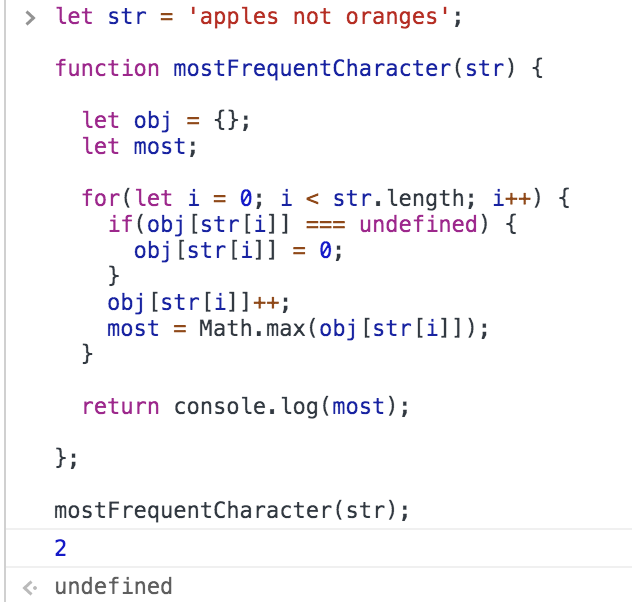Click the logged output value 2
Viewport: 632px width, 602px height.
click(x=60, y=548)
